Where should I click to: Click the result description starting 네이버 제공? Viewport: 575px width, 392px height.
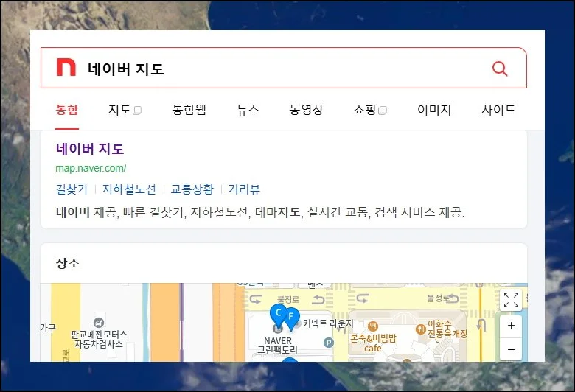coord(260,212)
